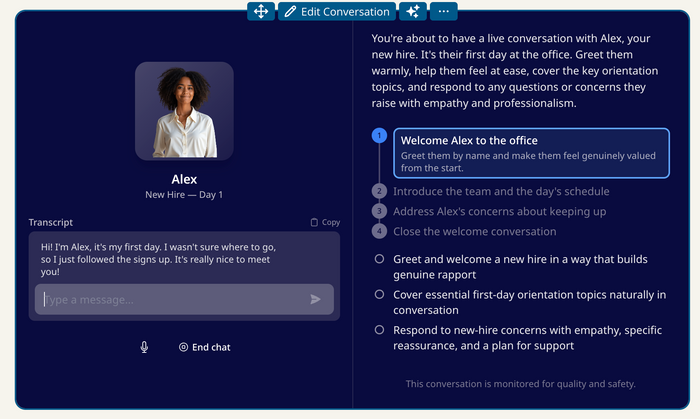Click the AI sparkle icon in toolbar
This screenshot has height=419, width=700.
pyautogui.click(x=413, y=11)
